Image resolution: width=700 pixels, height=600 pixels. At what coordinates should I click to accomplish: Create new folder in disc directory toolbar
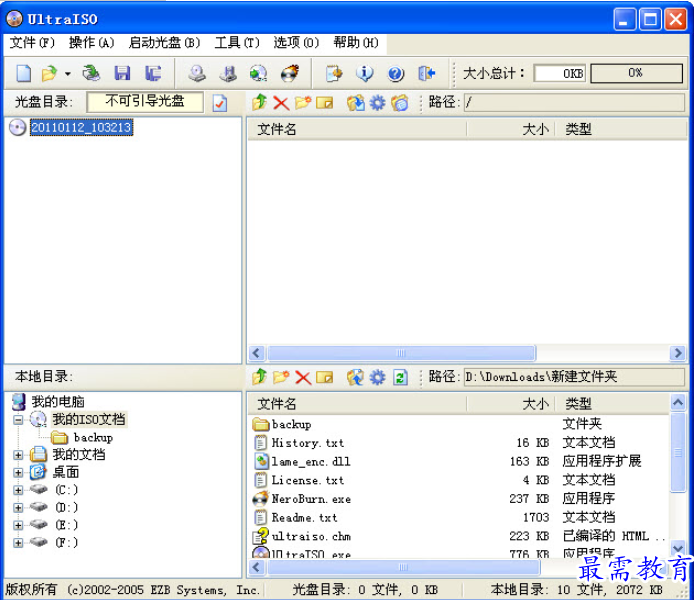303,103
